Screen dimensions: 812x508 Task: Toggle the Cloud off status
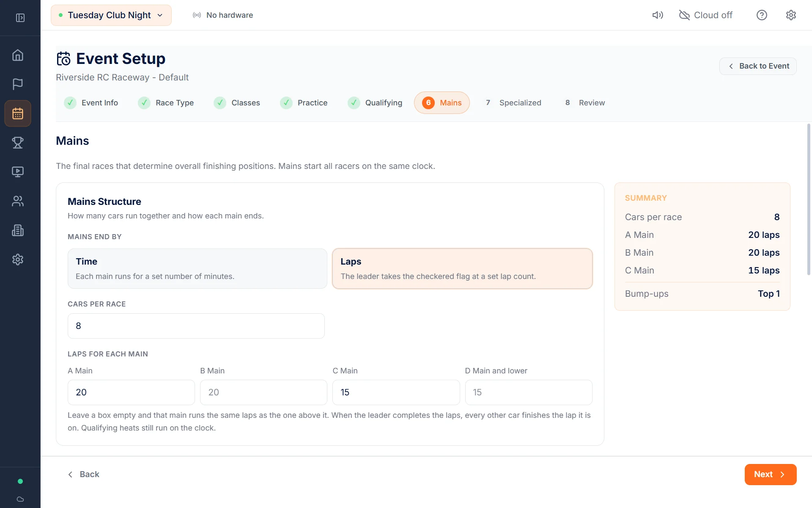(x=705, y=15)
